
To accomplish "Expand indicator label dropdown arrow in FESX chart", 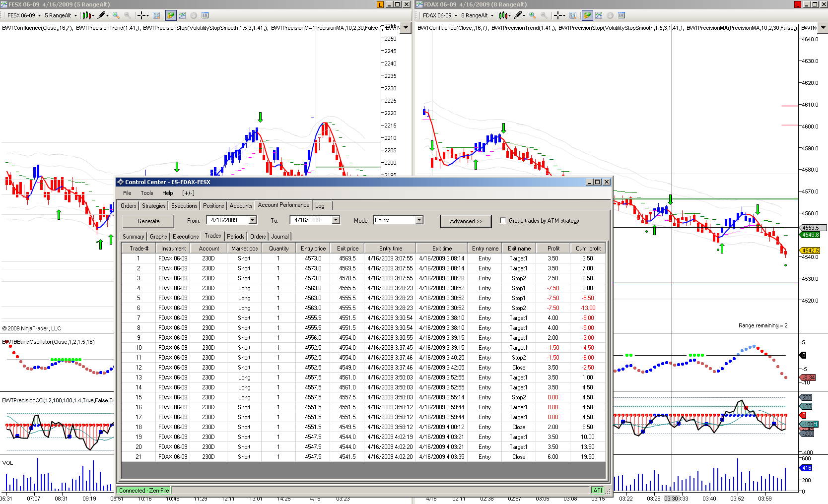I will (x=406, y=28).
